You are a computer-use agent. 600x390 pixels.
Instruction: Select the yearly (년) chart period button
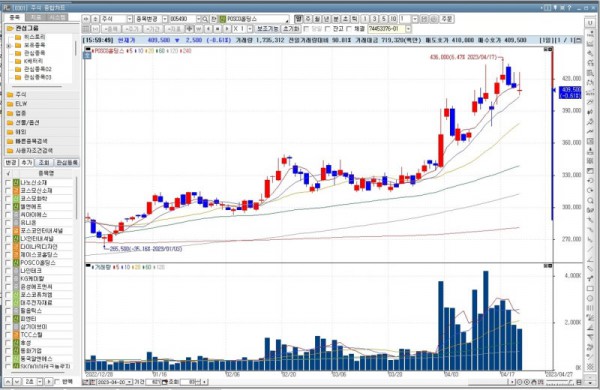point(326,19)
